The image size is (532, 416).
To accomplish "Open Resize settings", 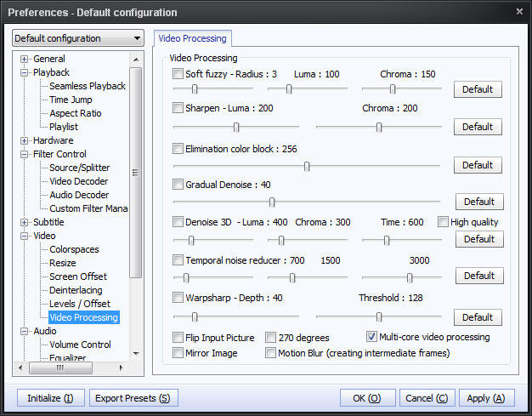I will [62, 263].
